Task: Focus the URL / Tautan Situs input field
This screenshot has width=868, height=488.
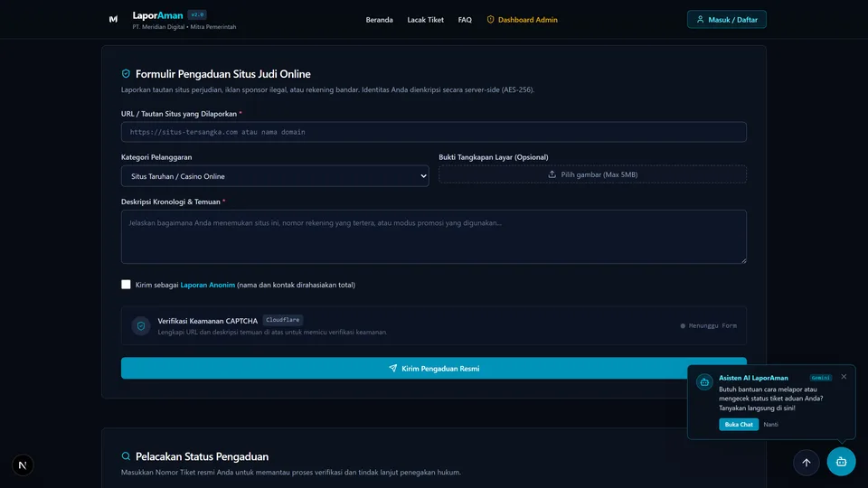Action: [x=433, y=132]
